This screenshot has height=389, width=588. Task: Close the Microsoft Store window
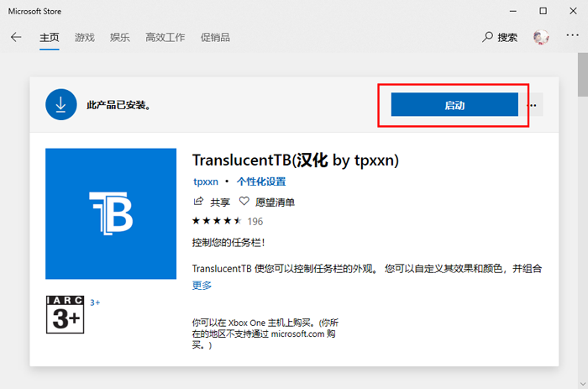(x=573, y=11)
